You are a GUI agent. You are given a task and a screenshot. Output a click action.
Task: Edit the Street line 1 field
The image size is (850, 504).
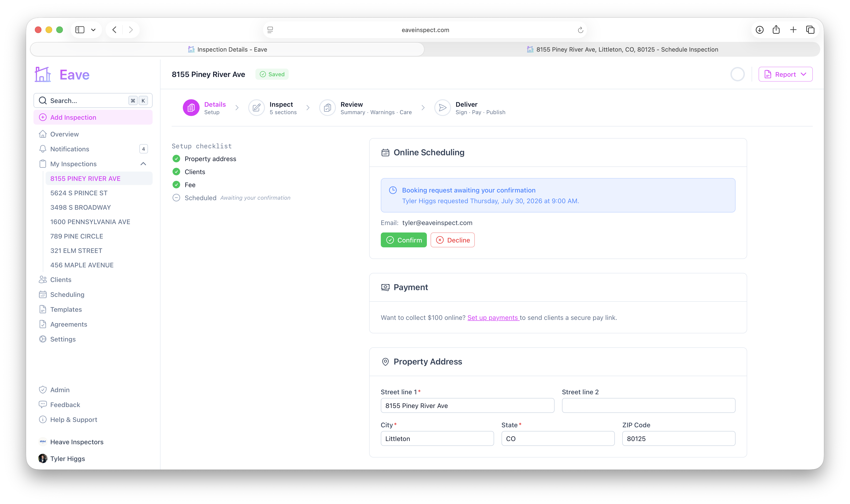pos(468,406)
